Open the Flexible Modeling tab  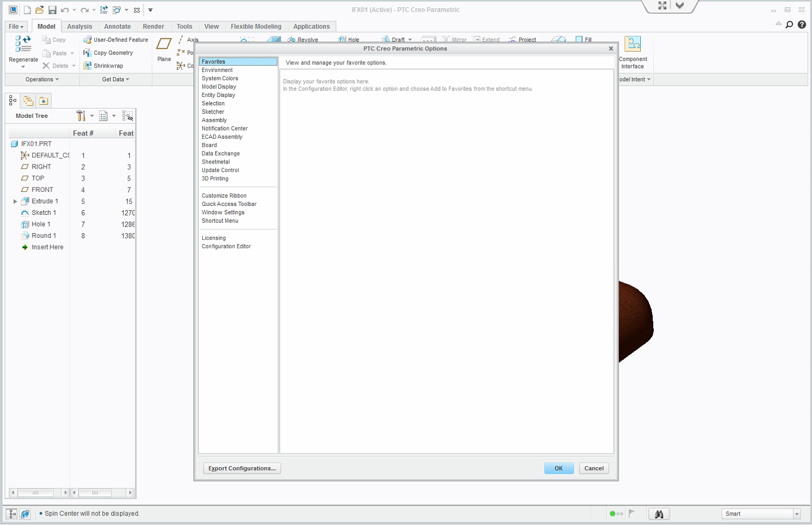click(x=256, y=27)
